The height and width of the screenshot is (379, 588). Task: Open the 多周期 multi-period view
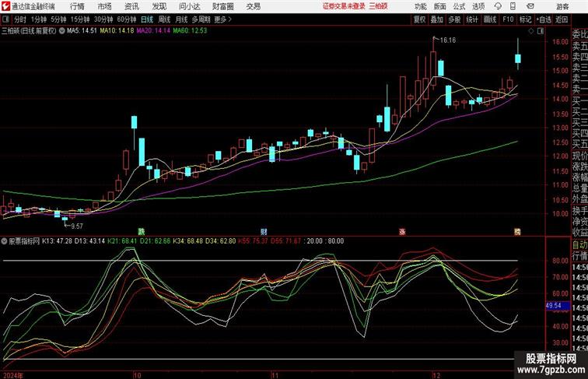click(201, 19)
